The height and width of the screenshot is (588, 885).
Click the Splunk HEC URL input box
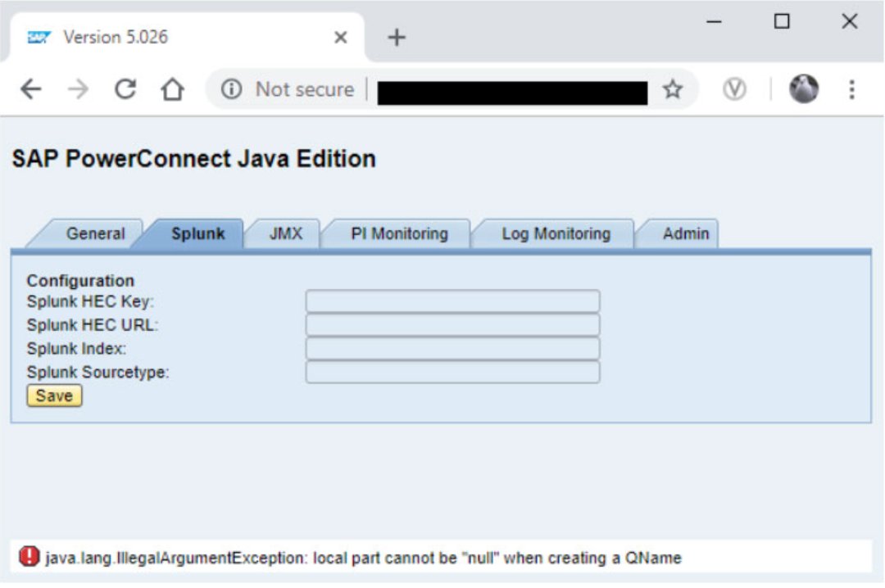[452, 325]
